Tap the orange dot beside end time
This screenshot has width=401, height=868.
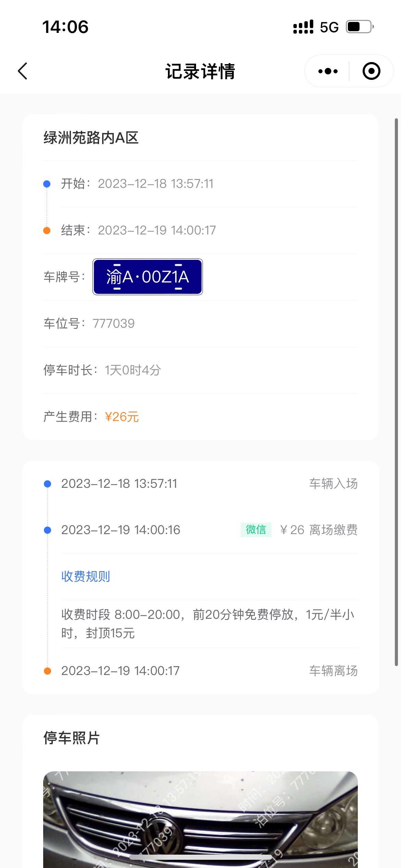[x=47, y=231]
